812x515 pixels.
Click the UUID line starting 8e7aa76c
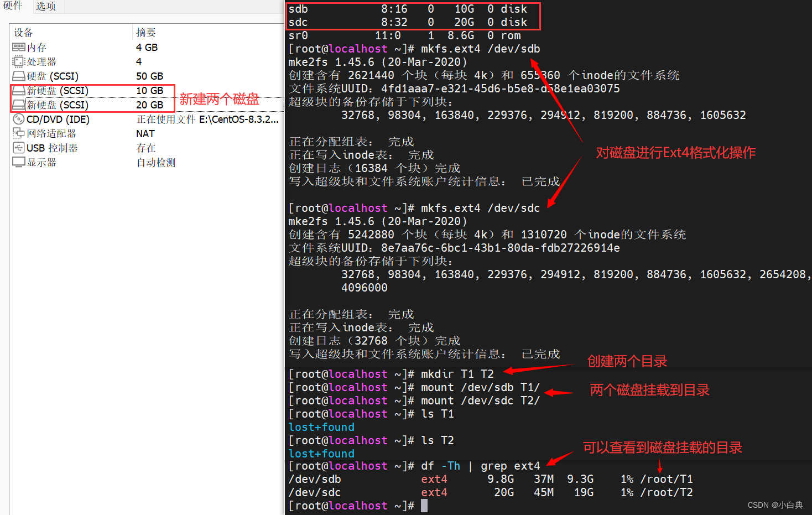click(x=454, y=248)
